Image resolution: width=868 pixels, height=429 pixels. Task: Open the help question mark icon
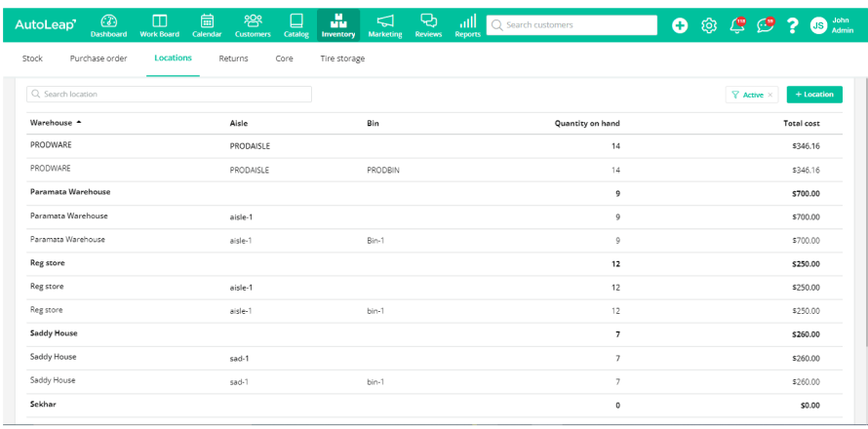point(792,25)
